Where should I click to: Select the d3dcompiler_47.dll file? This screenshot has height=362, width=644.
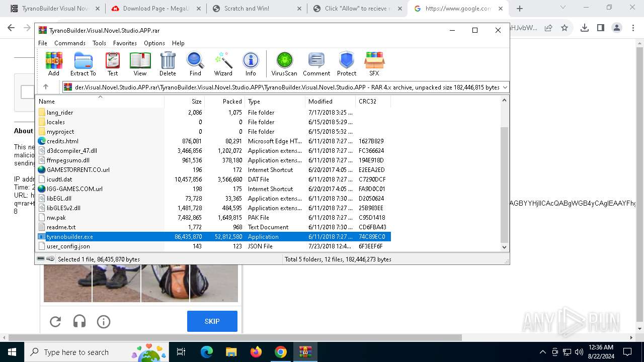pyautogui.click(x=72, y=151)
